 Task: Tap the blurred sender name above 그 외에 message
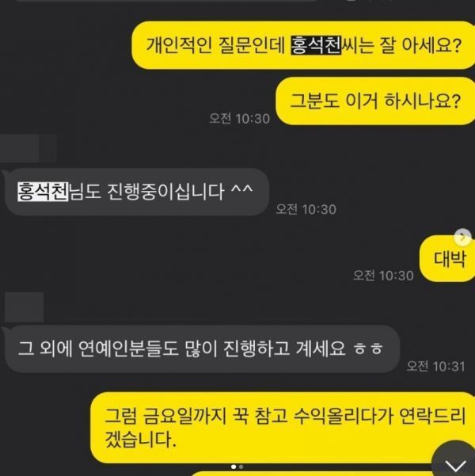[x=24, y=307]
